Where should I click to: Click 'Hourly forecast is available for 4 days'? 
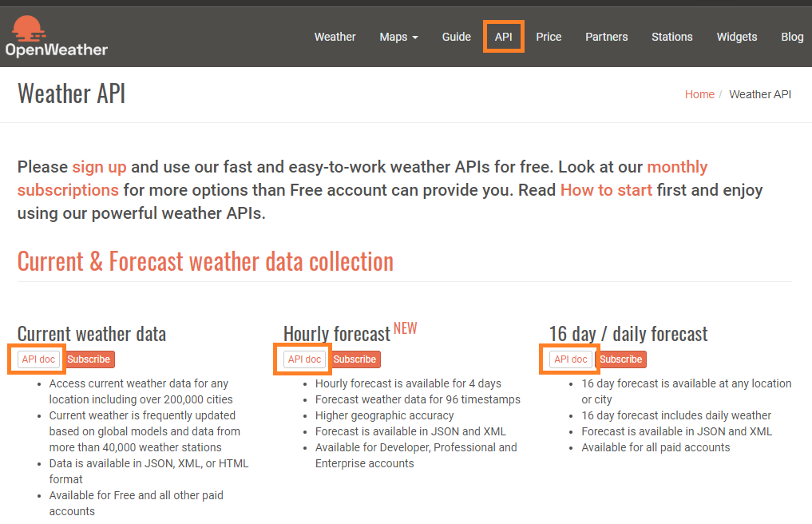pyautogui.click(x=408, y=383)
